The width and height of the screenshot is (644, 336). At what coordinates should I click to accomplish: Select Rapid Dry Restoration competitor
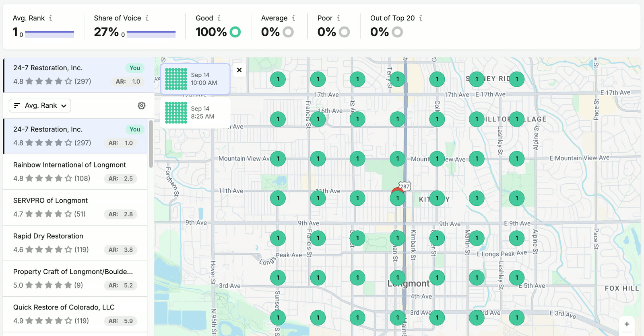75,243
